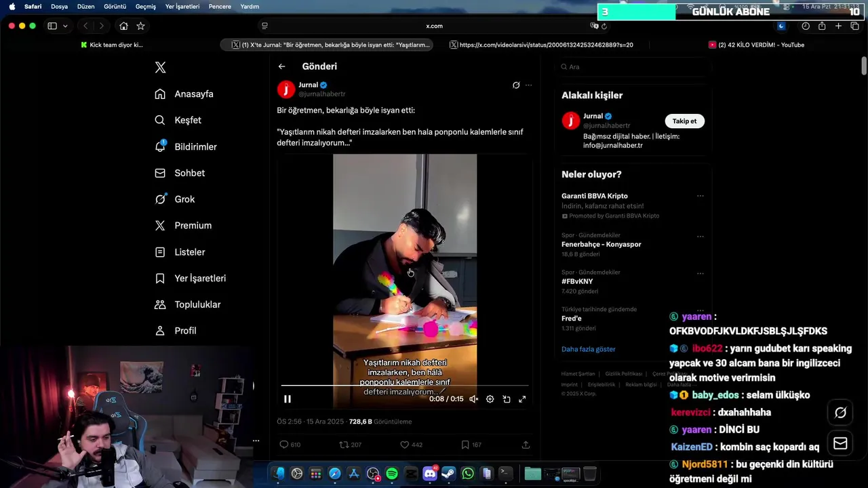Expand the Safari sidebar dropdown chevron
Image resolution: width=868 pixels, height=488 pixels.
(65, 26)
